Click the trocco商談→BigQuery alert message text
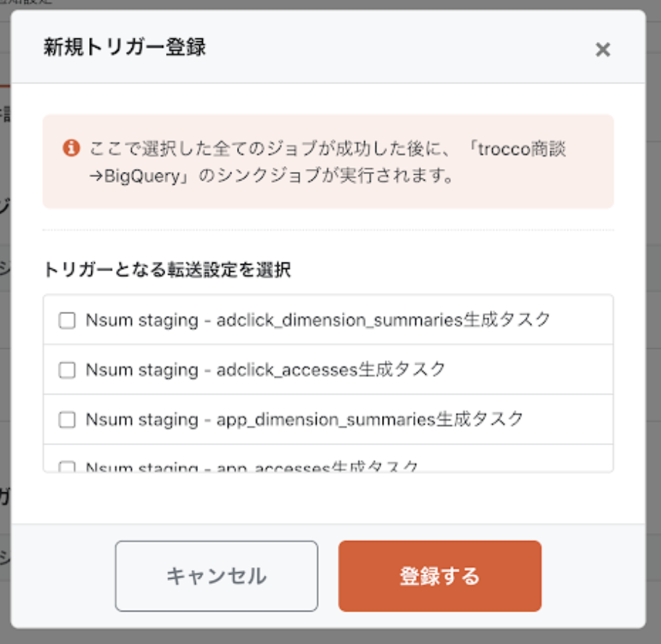Image resolution: width=661 pixels, height=644 pixels. click(x=328, y=162)
